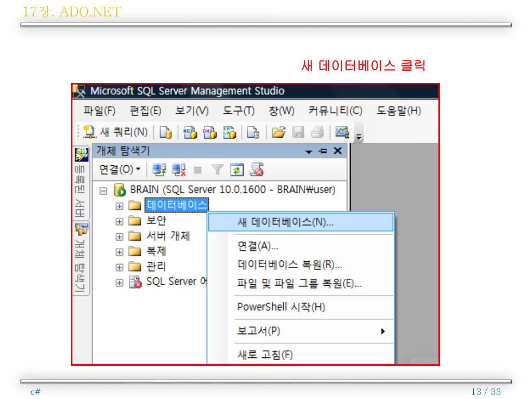Image resolution: width=532 pixels, height=399 pixels.
Task: Click the open file folder icon in toolbar
Action: coord(278,132)
